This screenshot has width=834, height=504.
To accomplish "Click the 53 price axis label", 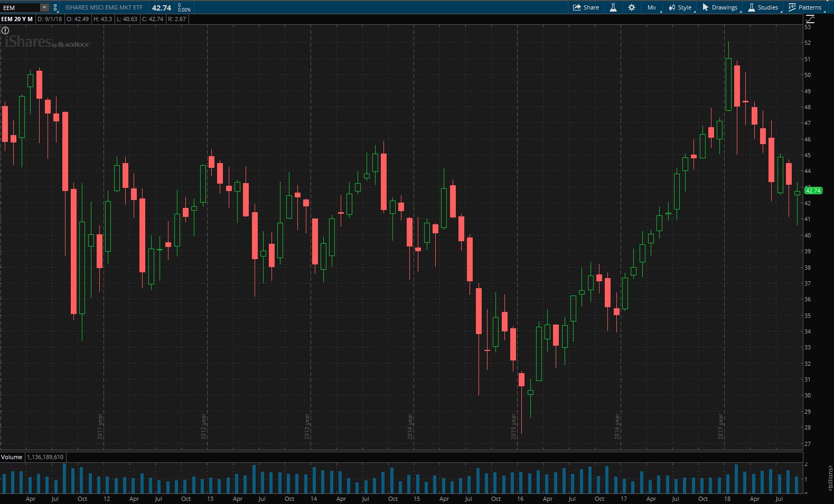I will (x=808, y=27).
